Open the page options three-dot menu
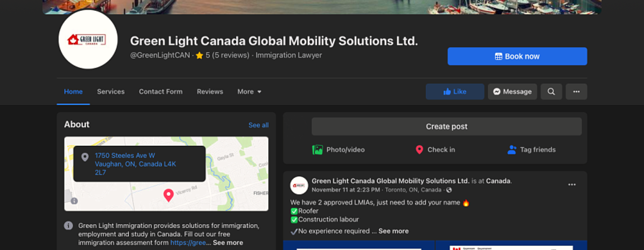This screenshot has width=644, height=250. click(576, 91)
